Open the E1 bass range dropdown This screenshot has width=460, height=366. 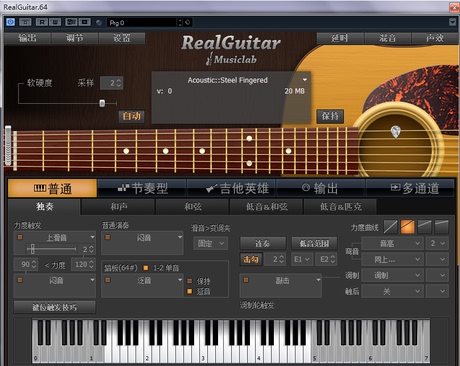point(302,259)
